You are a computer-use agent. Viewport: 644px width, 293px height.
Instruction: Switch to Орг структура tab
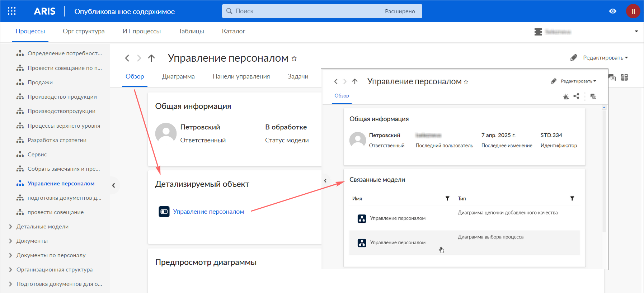tap(84, 32)
